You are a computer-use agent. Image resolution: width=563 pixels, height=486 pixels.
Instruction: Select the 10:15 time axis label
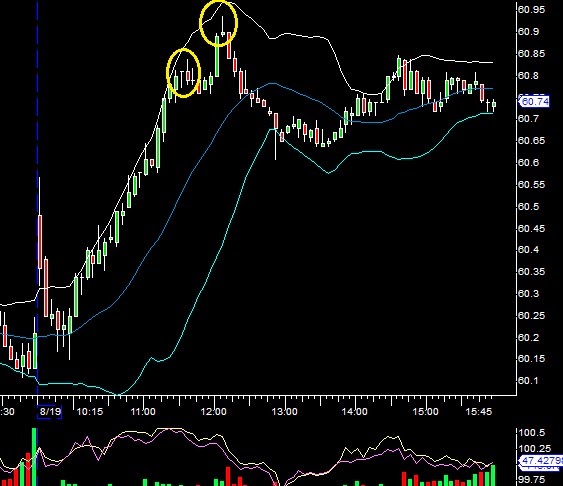point(90,412)
